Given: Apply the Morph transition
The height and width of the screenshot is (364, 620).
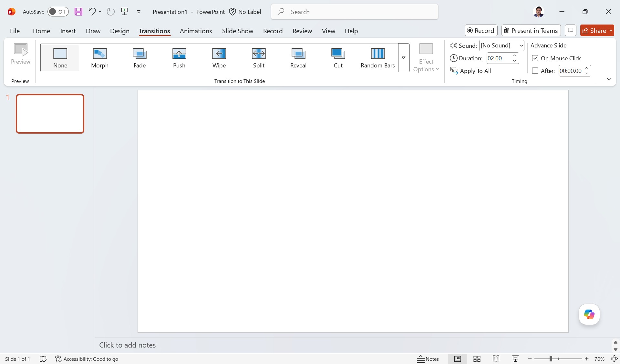Looking at the screenshot, I should (x=100, y=57).
